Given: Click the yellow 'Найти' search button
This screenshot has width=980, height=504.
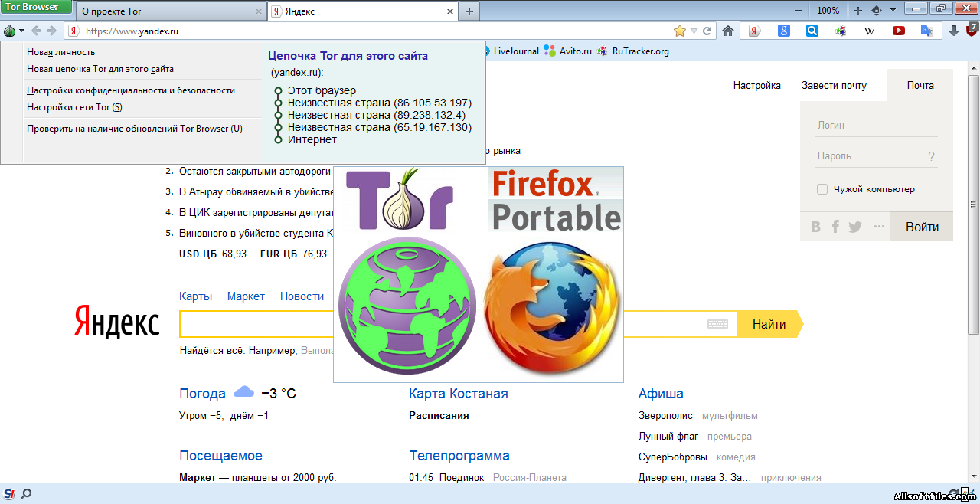Looking at the screenshot, I should tap(769, 324).
